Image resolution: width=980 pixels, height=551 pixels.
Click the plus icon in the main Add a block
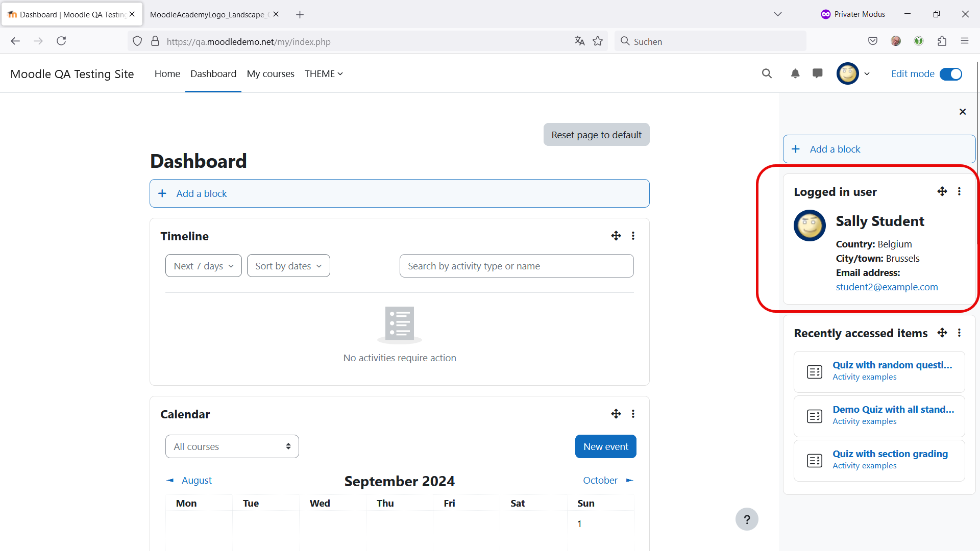pyautogui.click(x=162, y=193)
